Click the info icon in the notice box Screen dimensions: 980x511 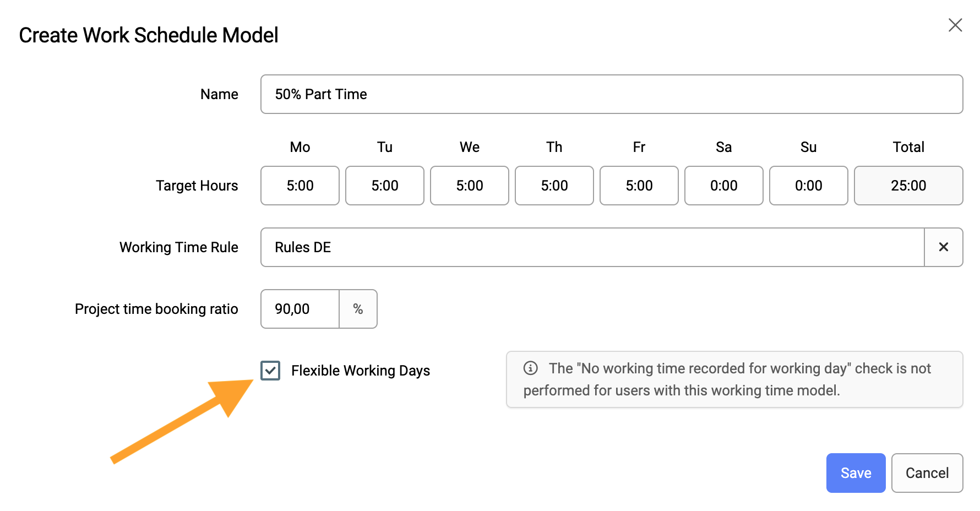click(530, 368)
